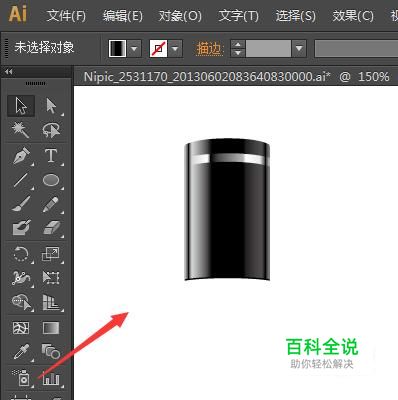Pick the Ellipse tool

51,180
